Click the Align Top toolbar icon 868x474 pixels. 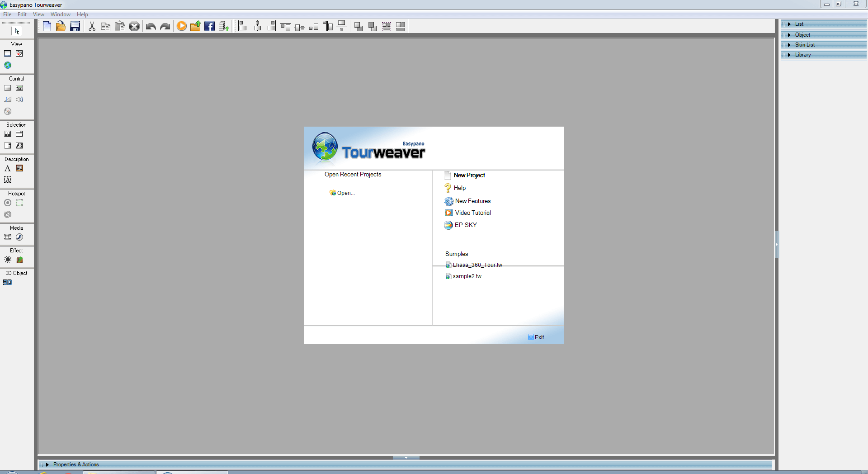285,26
